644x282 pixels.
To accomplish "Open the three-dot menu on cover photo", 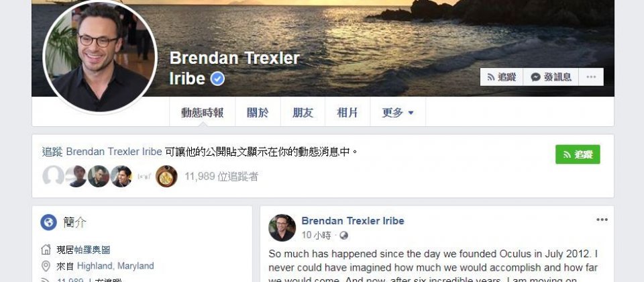I will click(x=591, y=77).
